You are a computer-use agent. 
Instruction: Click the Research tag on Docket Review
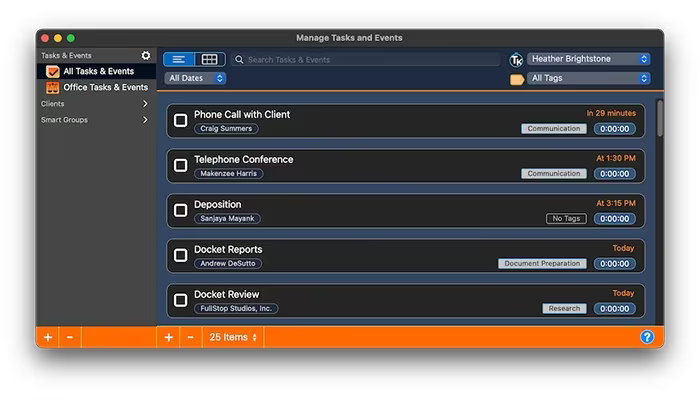[x=564, y=308]
